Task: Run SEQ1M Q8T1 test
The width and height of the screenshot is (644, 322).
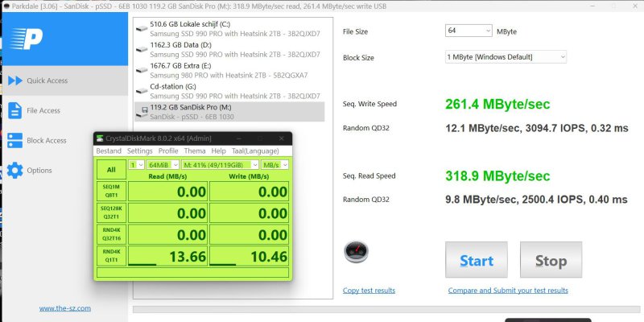Action: tap(111, 191)
